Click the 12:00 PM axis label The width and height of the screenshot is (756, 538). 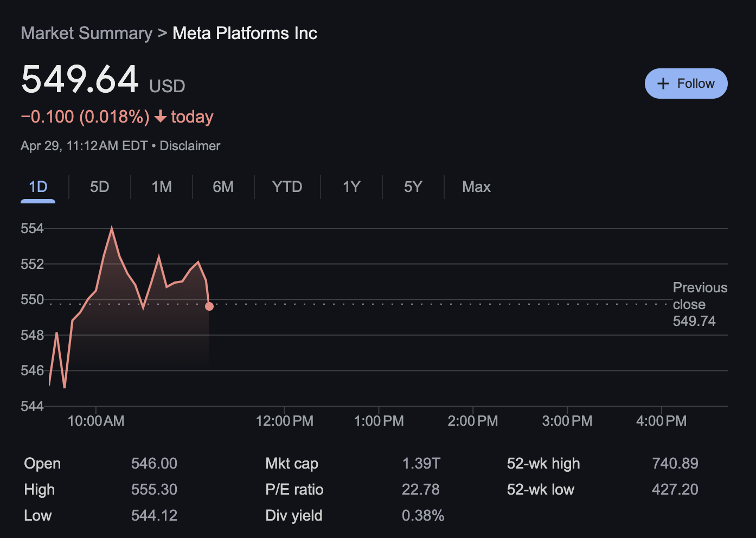coord(285,421)
